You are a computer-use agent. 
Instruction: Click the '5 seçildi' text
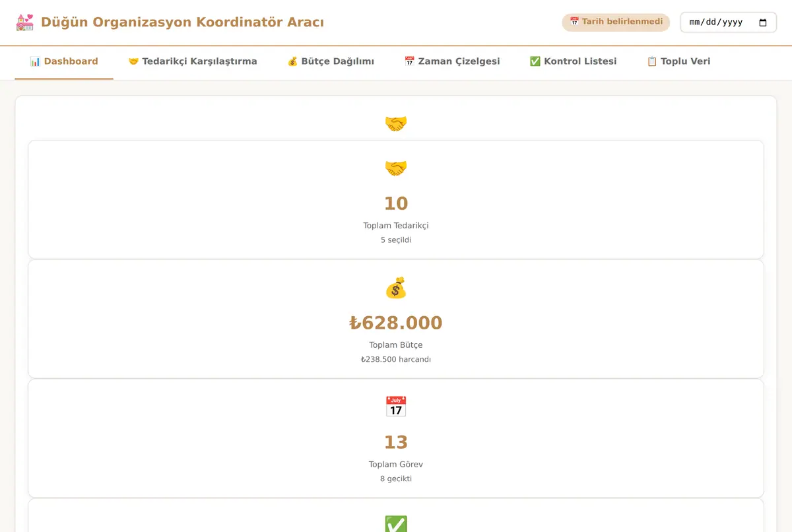coord(396,240)
